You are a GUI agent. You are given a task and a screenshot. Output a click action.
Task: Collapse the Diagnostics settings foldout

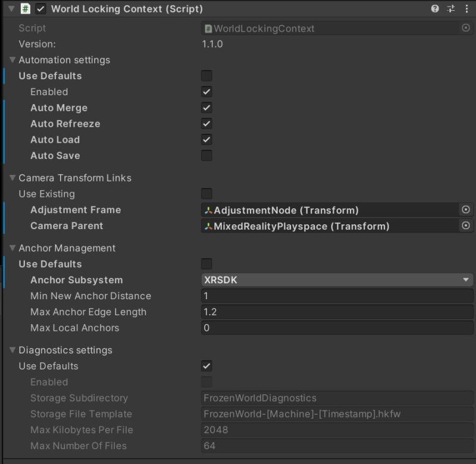[13, 350]
